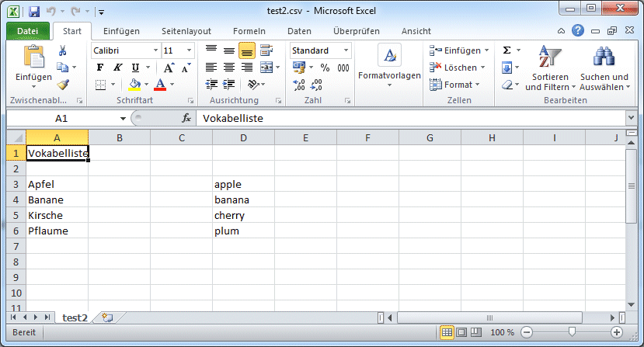Toggle align text right
Viewport: 644px width, 347px height.
(x=246, y=68)
